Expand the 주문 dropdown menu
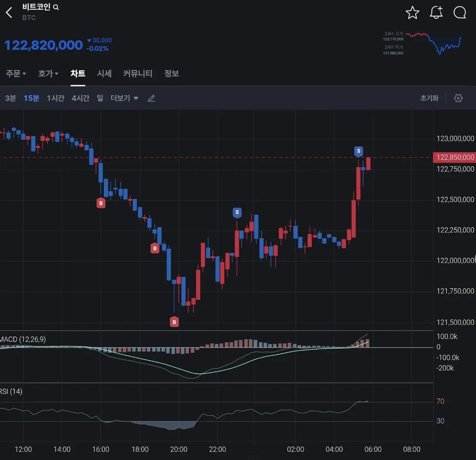 (16, 74)
